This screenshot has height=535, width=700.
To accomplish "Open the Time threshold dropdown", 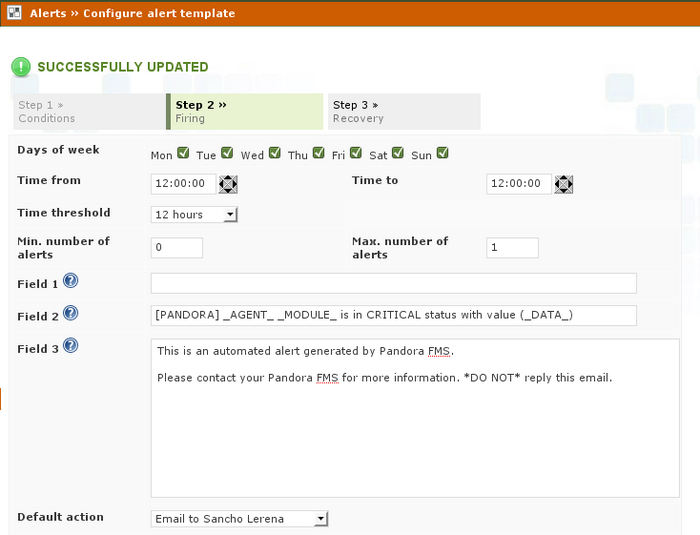I will (x=194, y=214).
